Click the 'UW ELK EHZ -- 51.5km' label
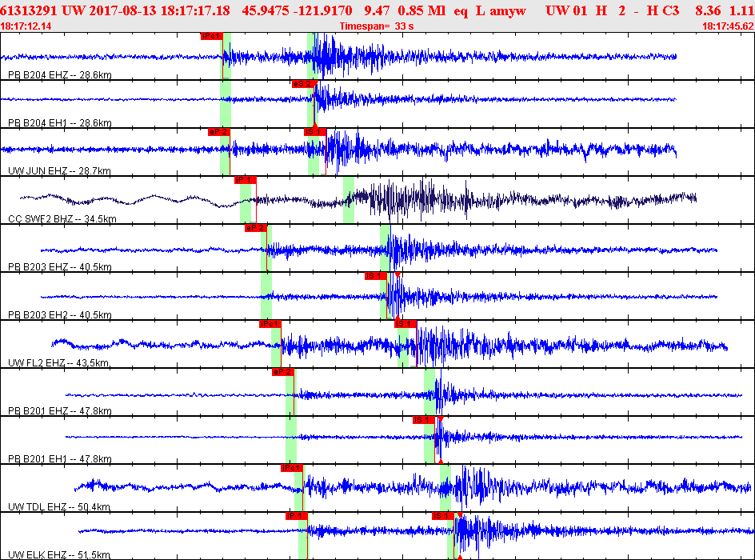The image size is (755, 560). (x=59, y=555)
